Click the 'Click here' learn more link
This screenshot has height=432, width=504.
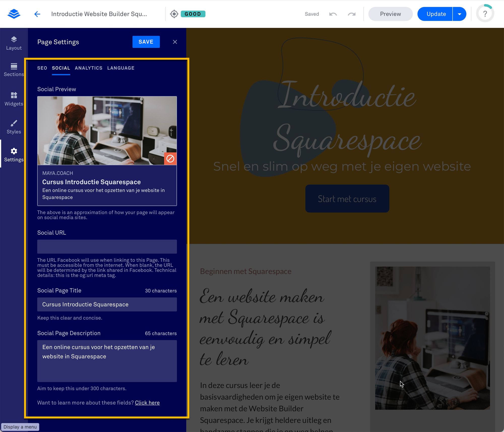tap(147, 403)
